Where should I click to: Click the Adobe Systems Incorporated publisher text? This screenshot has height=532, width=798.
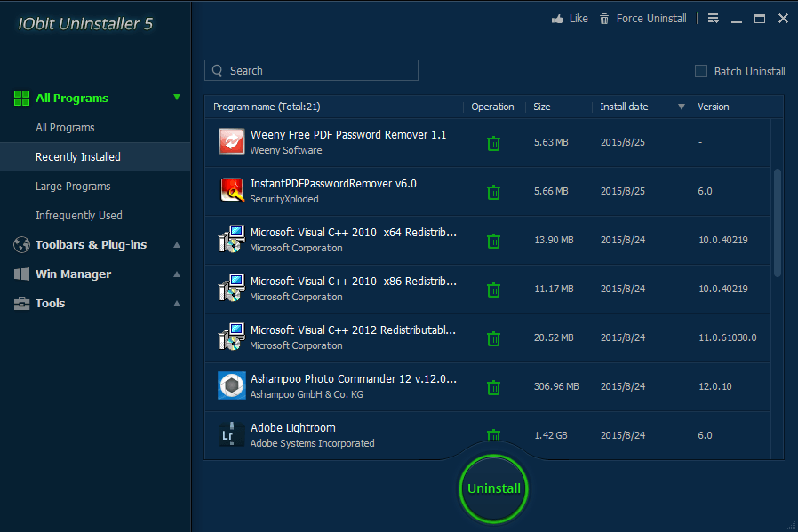[x=312, y=443]
